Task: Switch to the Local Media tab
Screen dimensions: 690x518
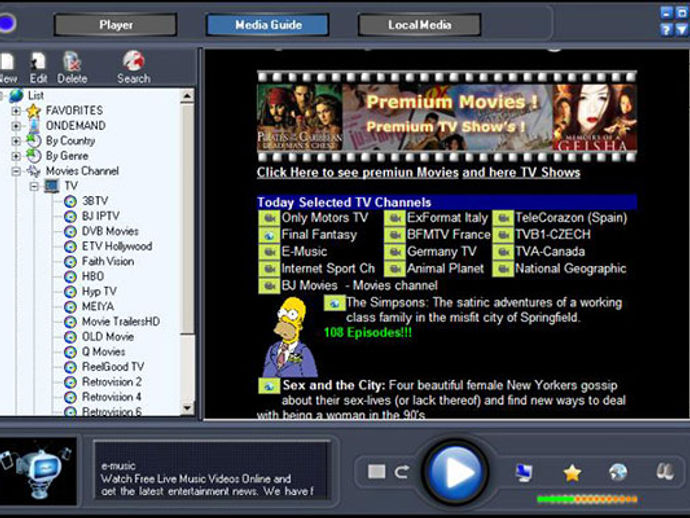Action: point(419,25)
